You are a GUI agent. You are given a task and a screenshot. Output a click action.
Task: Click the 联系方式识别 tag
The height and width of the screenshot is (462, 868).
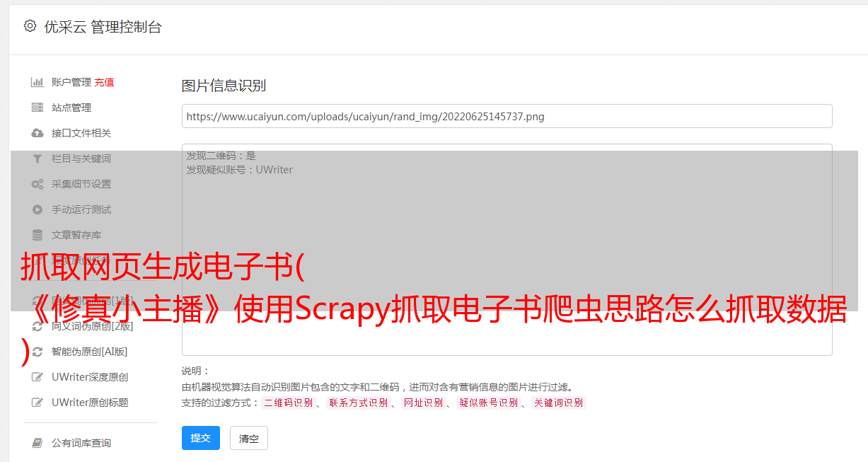[358, 403]
